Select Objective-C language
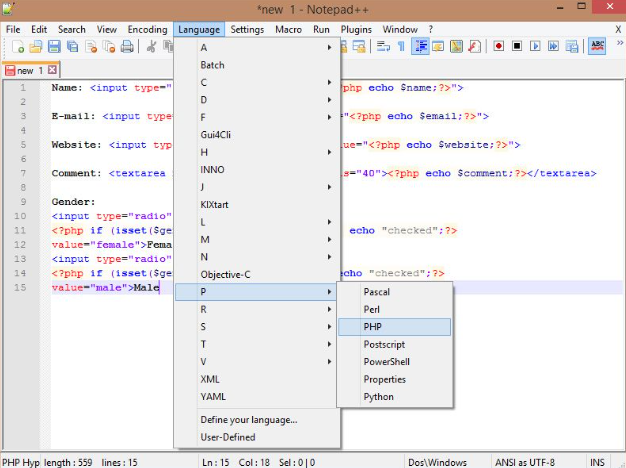 coord(256,274)
